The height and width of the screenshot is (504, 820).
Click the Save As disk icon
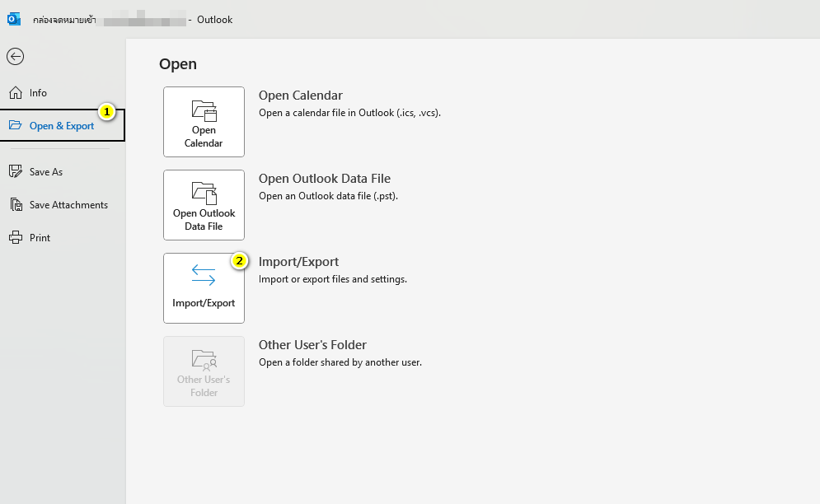tap(15, 171)
